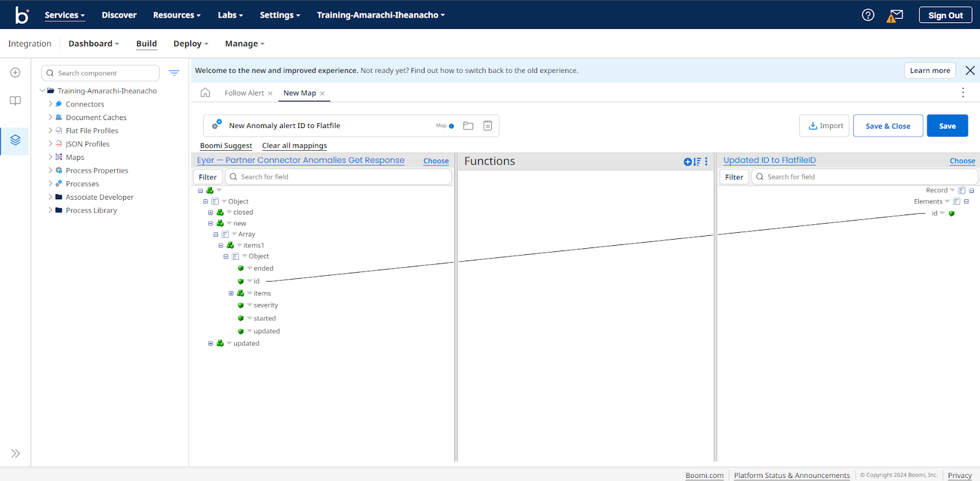Open Functions panel three-dot menu
This screenshot has height=481, width=980.
pyautogui.click(x=706, y=162)
